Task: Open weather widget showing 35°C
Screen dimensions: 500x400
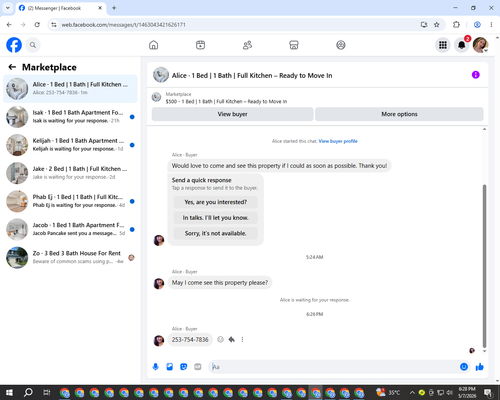Action: (x=388, y=392)
